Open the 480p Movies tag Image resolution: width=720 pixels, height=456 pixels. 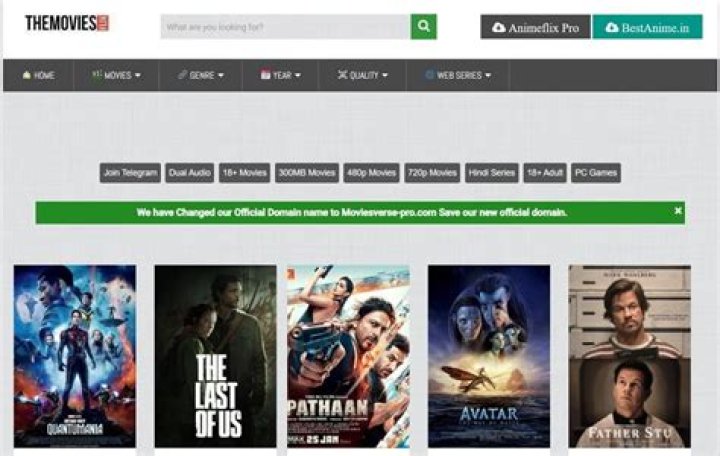coord(371,173)
